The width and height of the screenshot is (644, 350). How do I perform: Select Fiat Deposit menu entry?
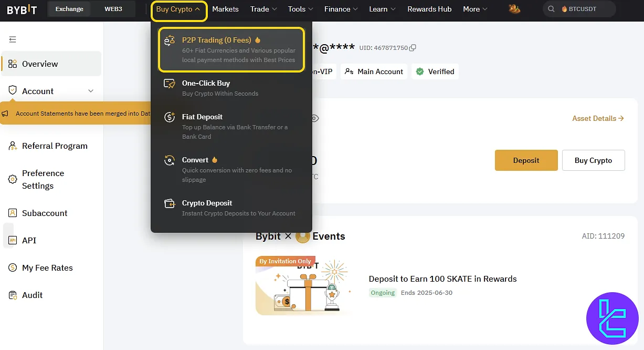coord(231,126)
